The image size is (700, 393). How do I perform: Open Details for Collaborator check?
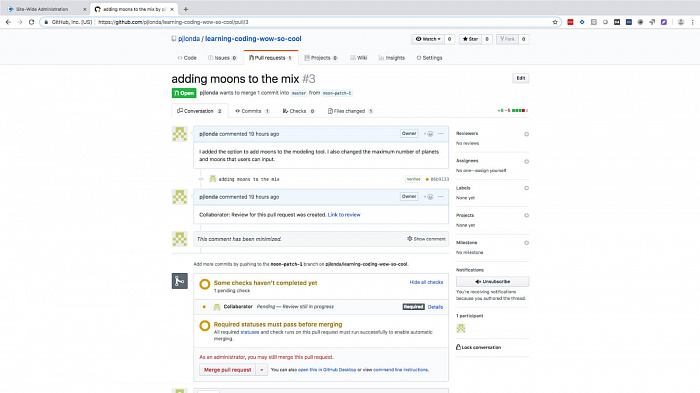tap(435, 307)
